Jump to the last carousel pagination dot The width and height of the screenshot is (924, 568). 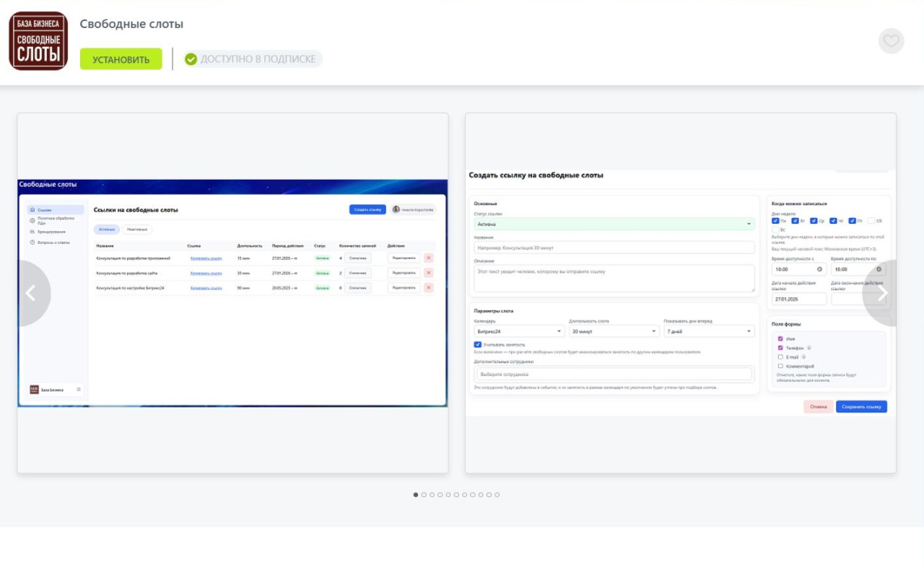tap(497, 495)
